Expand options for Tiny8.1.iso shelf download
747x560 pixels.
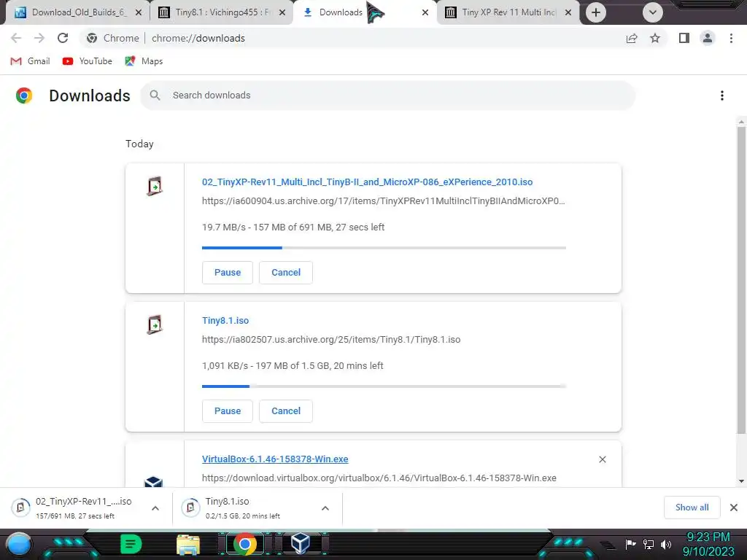point(325,508)
